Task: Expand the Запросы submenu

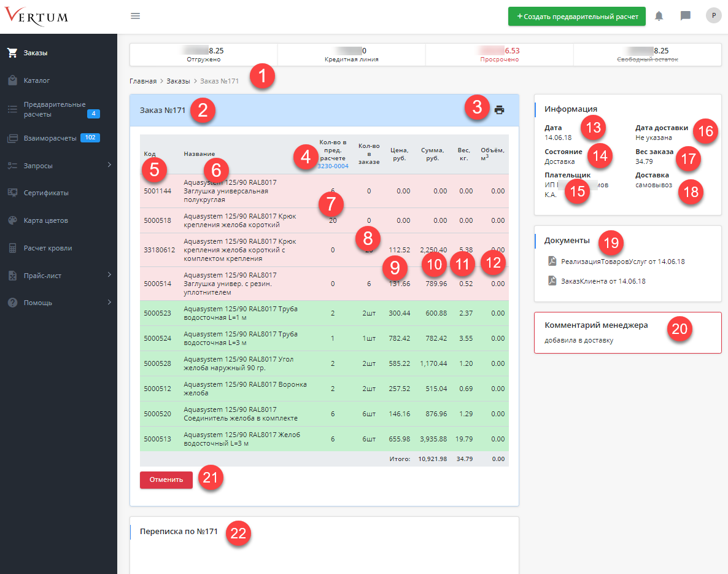Action: pos(58,166)
